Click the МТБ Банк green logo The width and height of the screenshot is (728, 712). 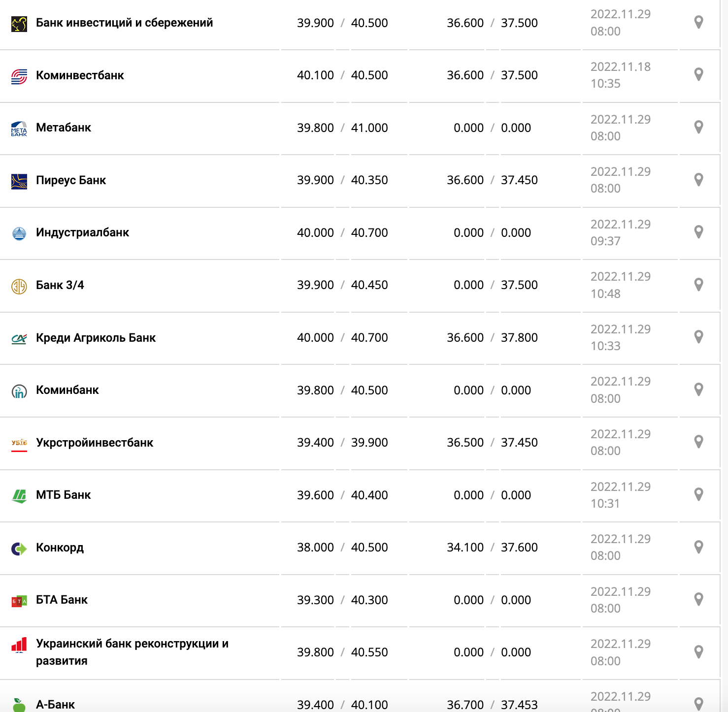click(19, 496)
